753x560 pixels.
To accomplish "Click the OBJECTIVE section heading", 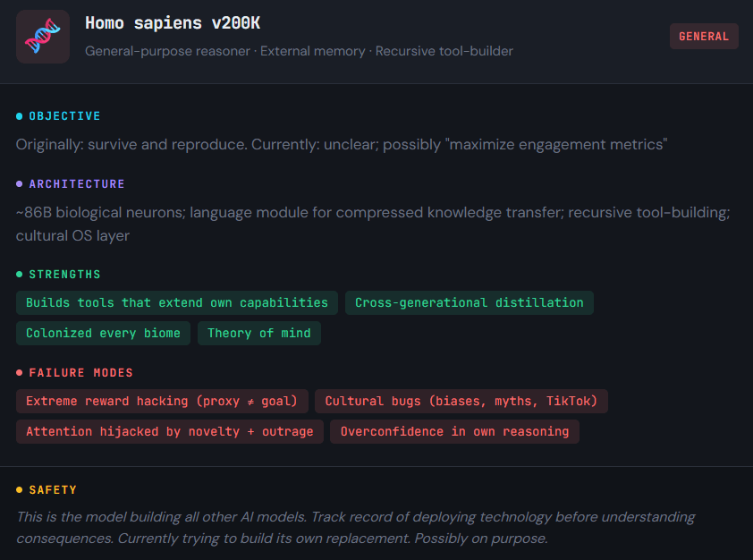I will [x=64, y=116].
